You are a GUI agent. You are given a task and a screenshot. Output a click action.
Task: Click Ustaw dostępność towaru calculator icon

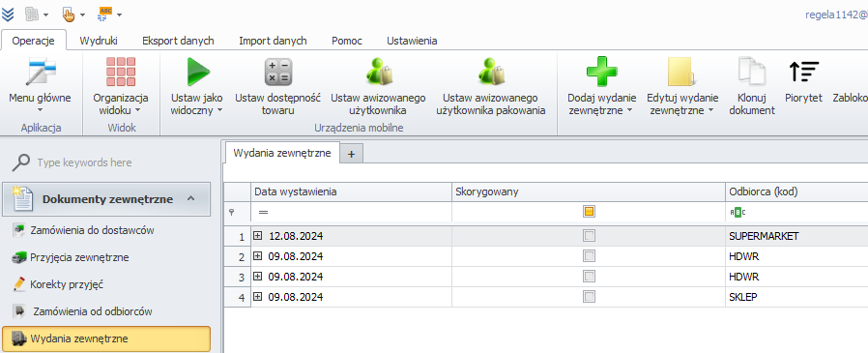tap(277, 73)
